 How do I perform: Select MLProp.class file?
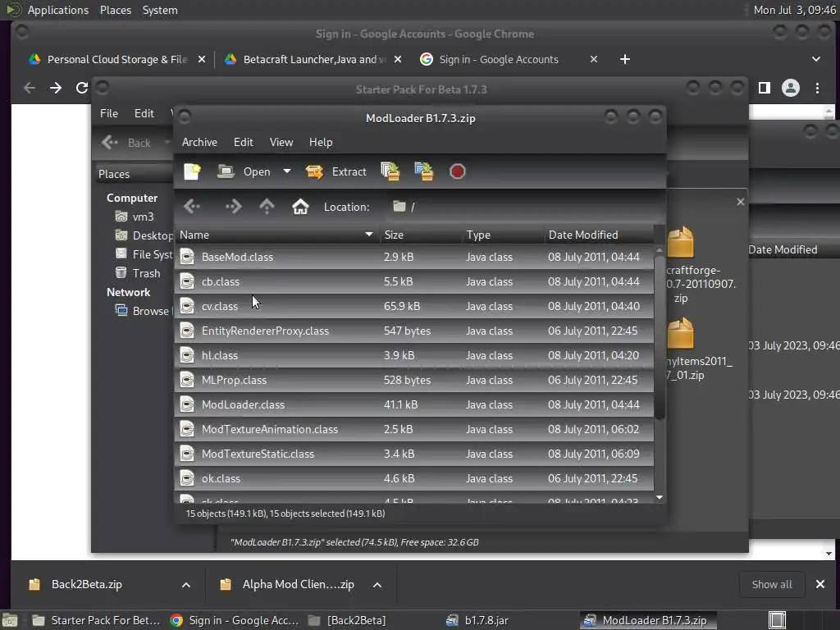414,380
